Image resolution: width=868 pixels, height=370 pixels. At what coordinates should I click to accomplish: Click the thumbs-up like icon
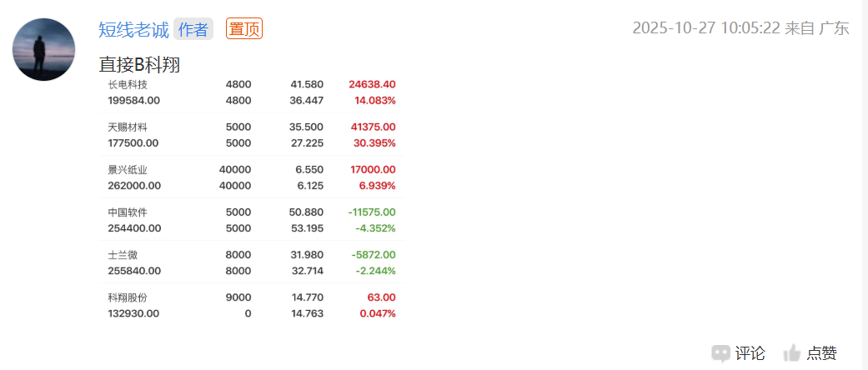click(x=792, y=353)
